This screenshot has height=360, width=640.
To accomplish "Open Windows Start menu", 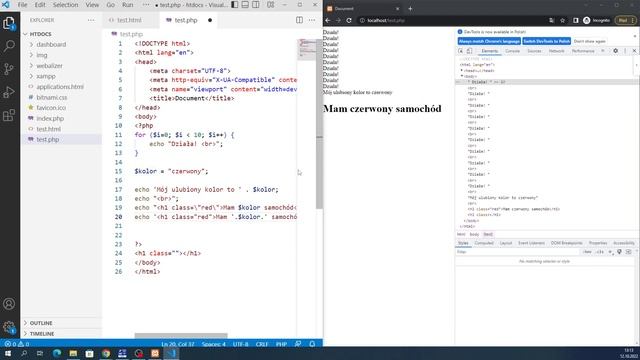I will coord(8,353).
